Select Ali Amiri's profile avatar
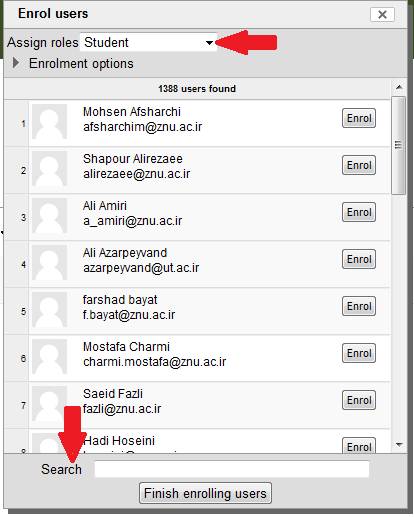Screen dimensions: 414x517 coord(49,215)
